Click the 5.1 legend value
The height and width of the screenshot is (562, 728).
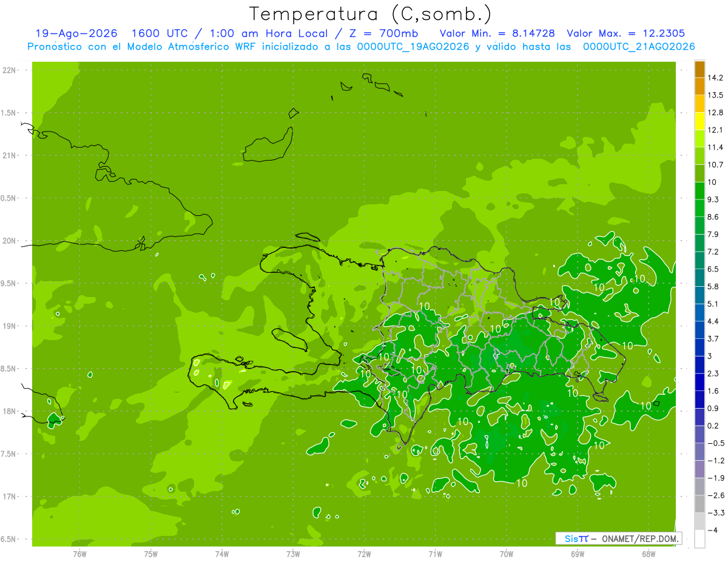click(713, 304)
